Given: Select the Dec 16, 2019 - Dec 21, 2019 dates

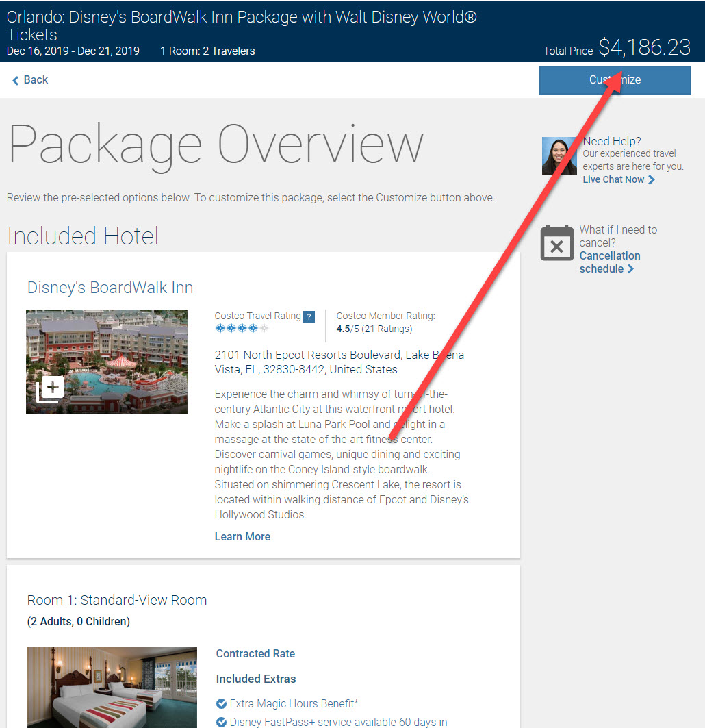Looking at the screenshot, I should 73,51.
